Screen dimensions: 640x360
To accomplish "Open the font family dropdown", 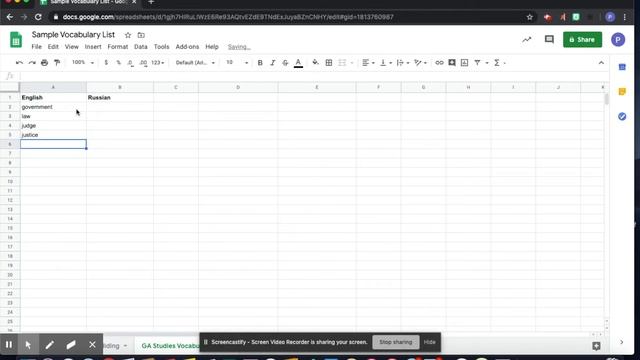I will (195, 63).
